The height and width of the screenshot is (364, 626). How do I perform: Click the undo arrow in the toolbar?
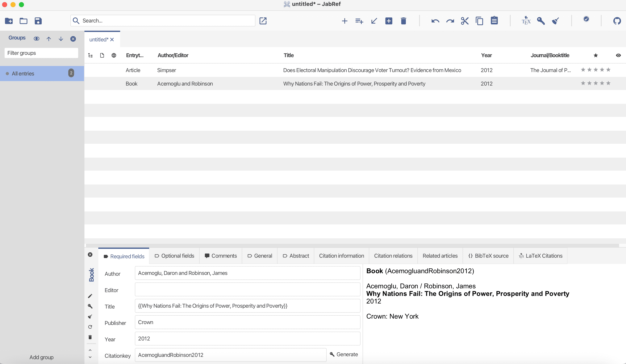435,21
